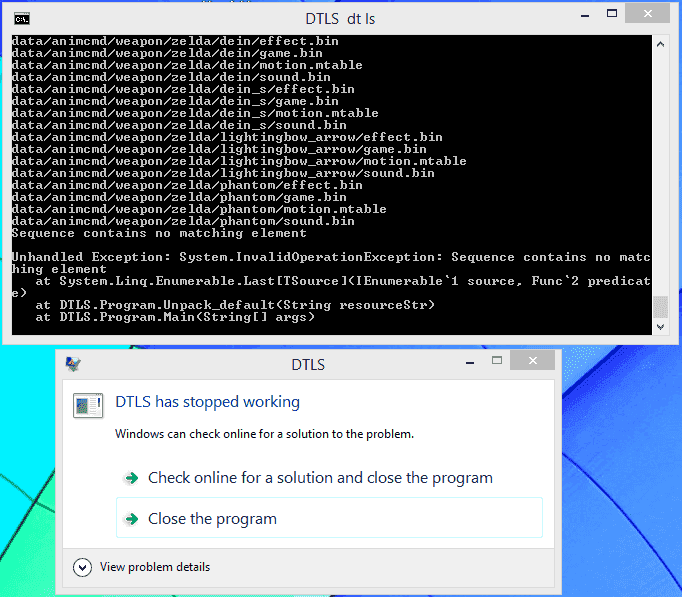Click line lightingbow_arrow/effect.bin
This screenshot has height=597, width=682.
pyautogui.click(x=227, y=137)
